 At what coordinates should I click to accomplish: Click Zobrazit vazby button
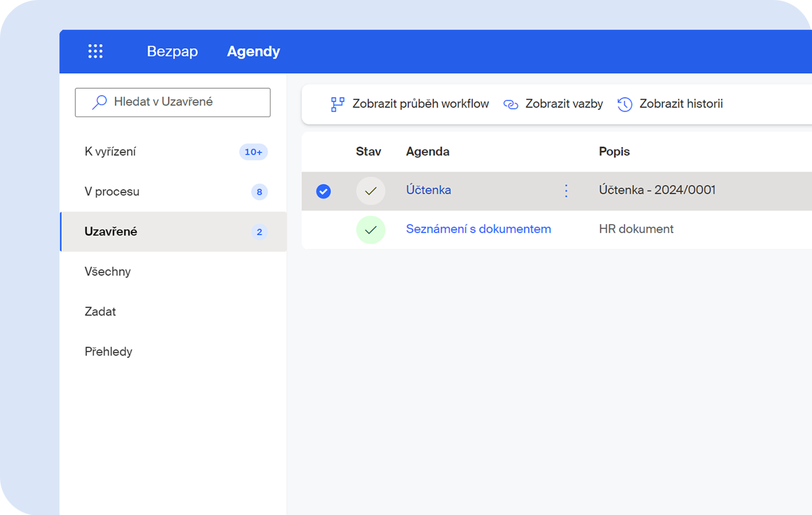click(x=553, y=104)
